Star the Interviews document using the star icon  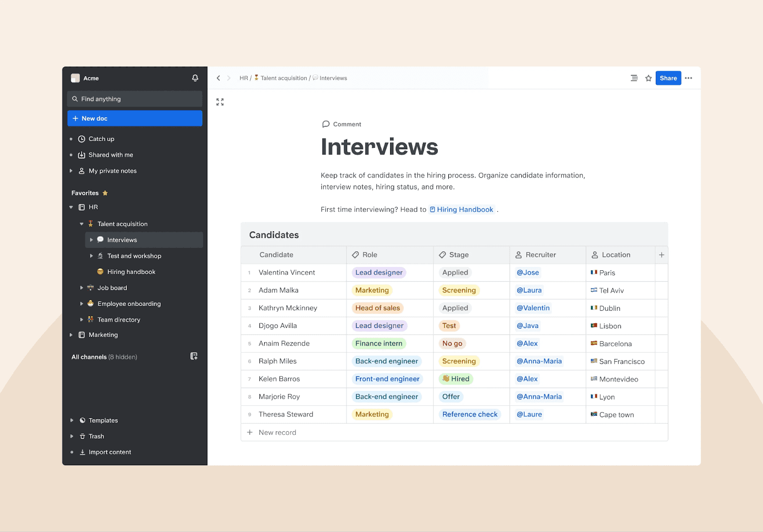click(648, 78)
